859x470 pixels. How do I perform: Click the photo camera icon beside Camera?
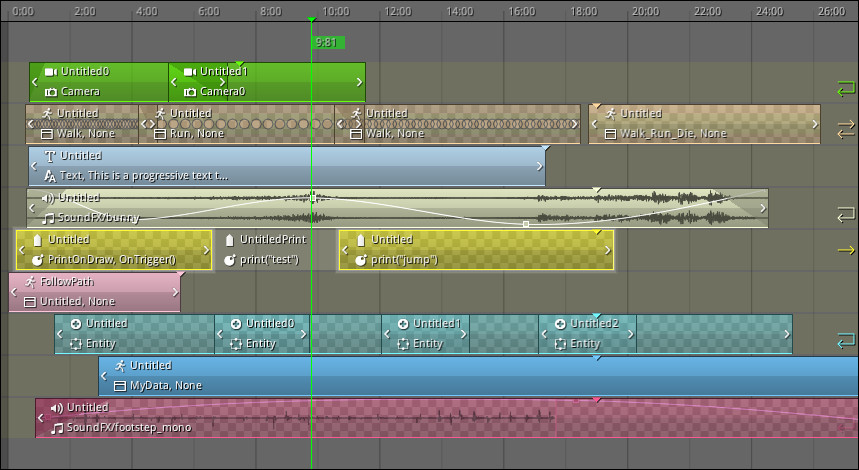pyautogui.click(x=51, y=92)
